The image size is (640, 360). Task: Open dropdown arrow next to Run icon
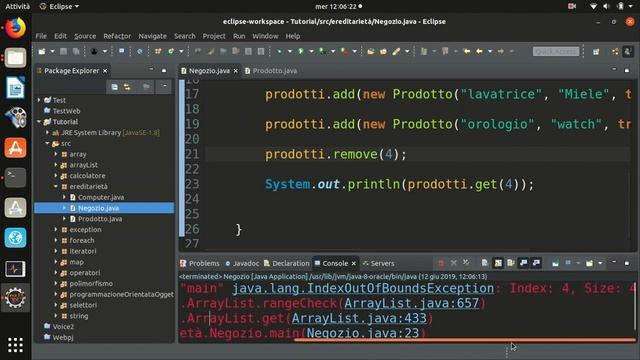pos(311,51)
